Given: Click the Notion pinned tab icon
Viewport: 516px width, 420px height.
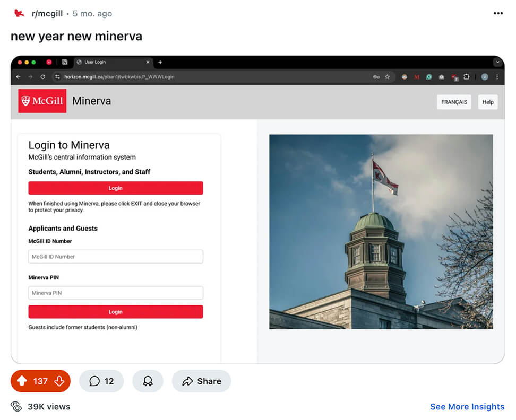Looking at the screenshot, I should [65, 62].
